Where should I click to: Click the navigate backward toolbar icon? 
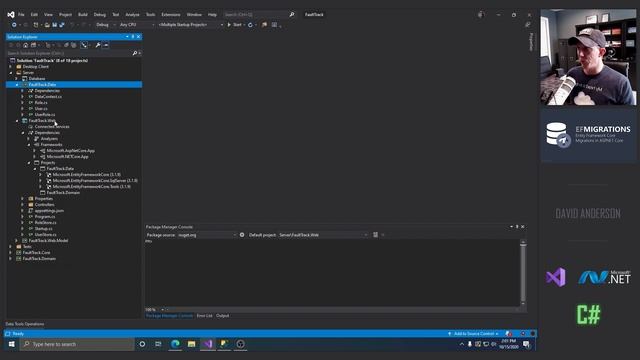14,24
